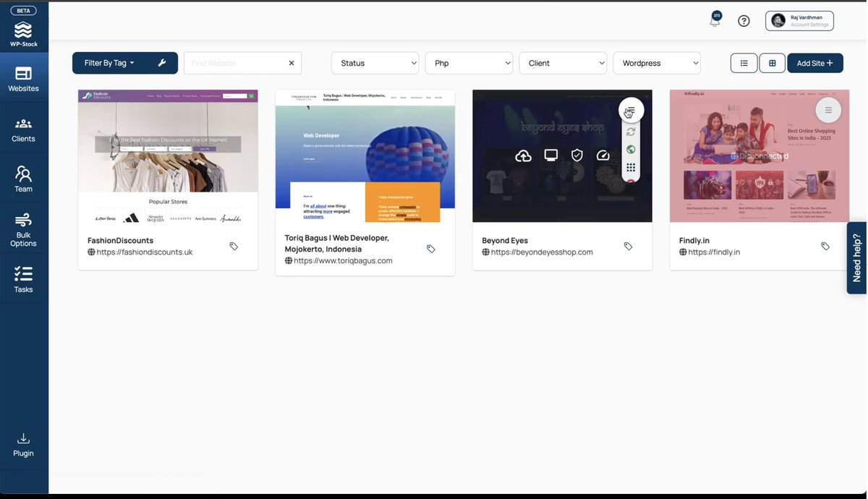Go to Clients in the sidebar
The image size is (868, 499).
[24, 130]
